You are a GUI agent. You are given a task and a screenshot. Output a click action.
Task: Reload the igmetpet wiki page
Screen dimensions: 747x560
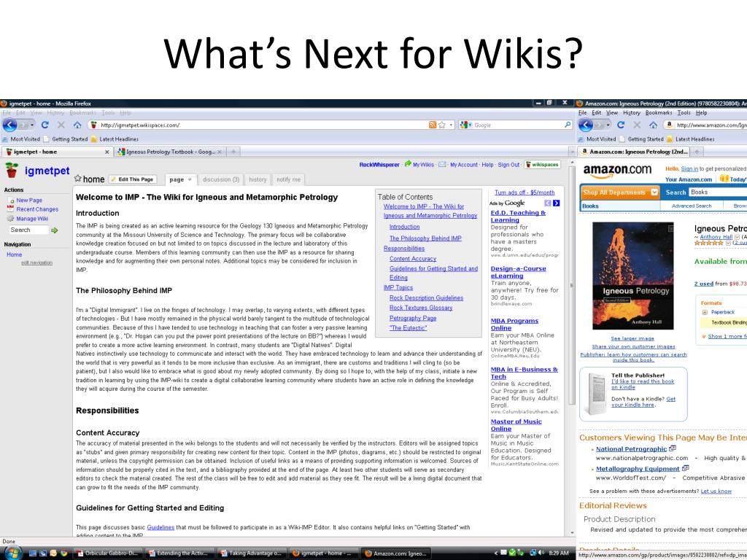pos(44,125)
